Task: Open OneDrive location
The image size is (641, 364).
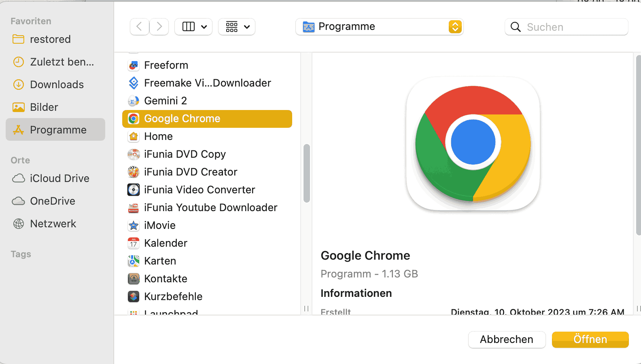Action: [55, 201]
